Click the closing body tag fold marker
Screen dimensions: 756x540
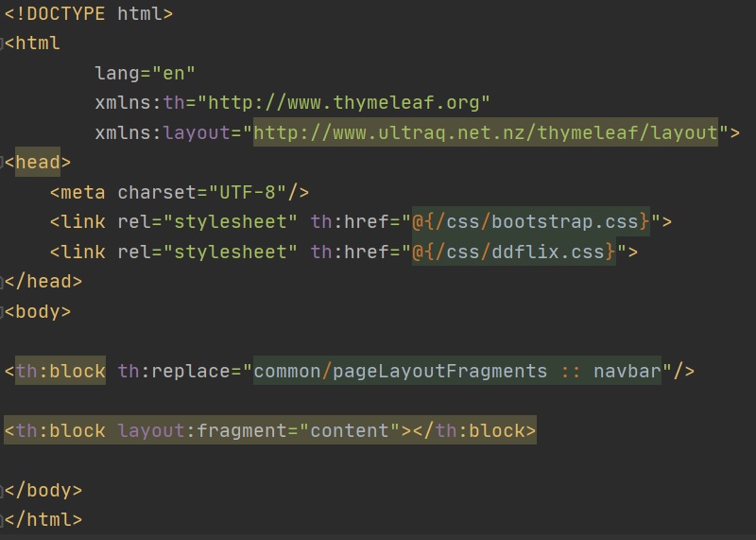(3, 490)
